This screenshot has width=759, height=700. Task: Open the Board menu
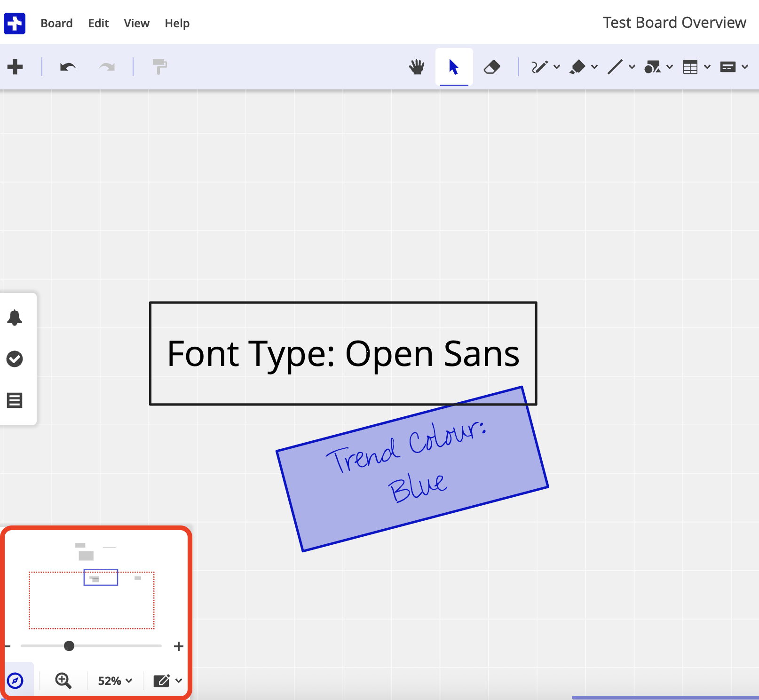coord(56,23)
